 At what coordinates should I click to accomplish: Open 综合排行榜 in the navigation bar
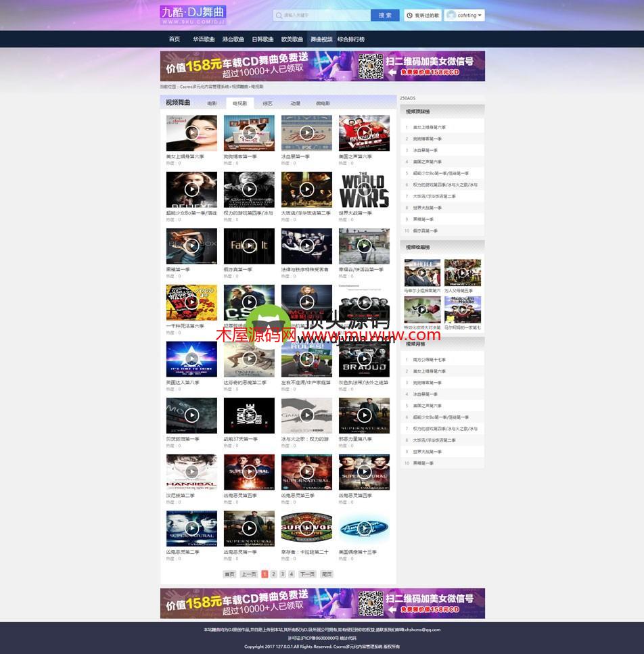pos(351,39)
